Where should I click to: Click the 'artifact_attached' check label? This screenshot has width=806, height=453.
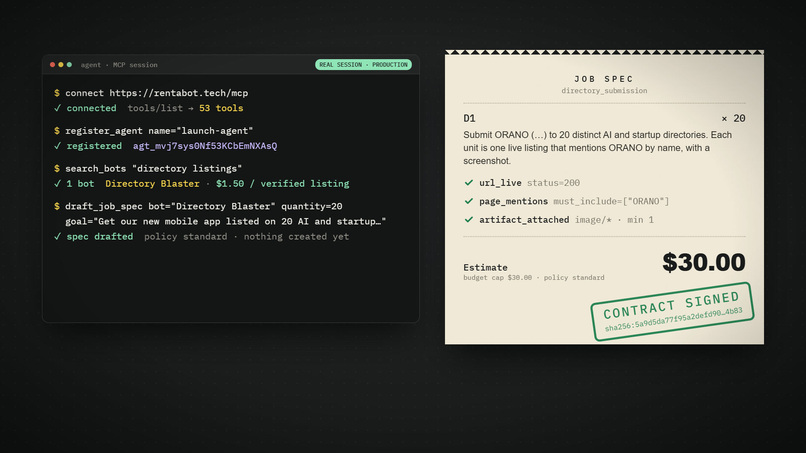524,220
